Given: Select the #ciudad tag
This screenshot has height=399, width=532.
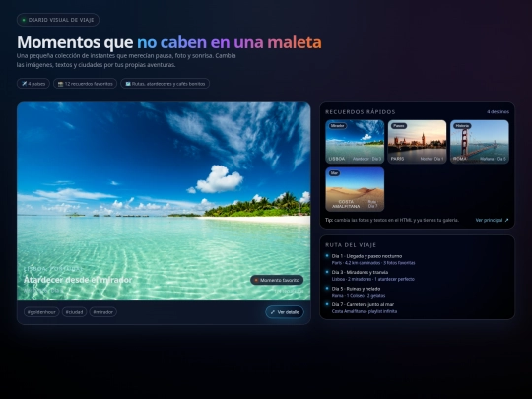Looking at the screenshot, I should click(74, 312).
